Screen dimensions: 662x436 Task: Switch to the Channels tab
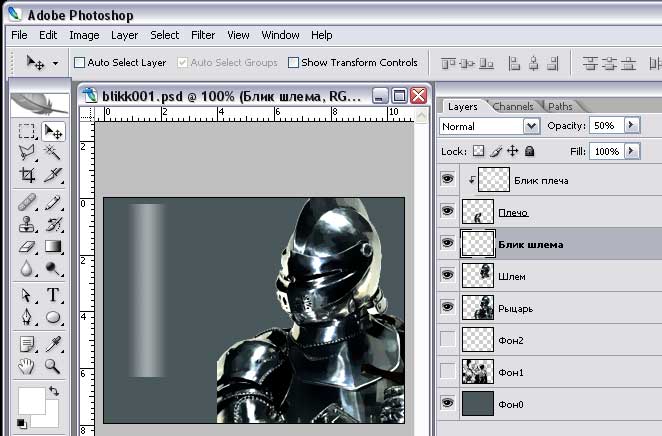pos(513,106)
